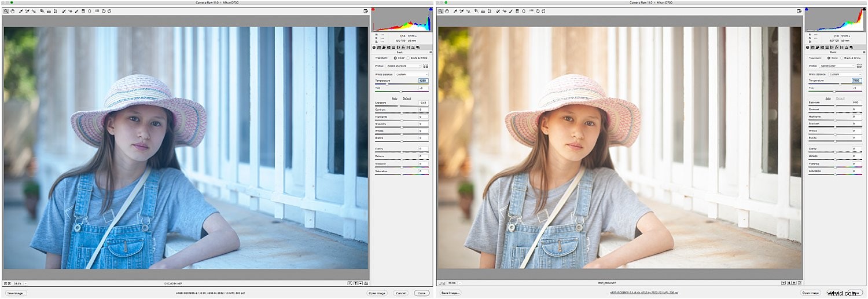Select Targeted Adjustment tool in left window
The image size is (868, 299).
click(34, 11)
